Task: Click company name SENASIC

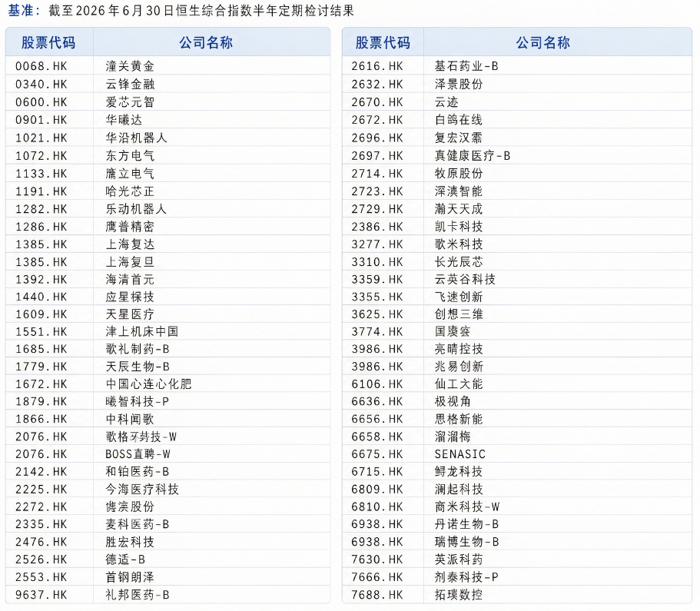Action: (x=460, y=454)
